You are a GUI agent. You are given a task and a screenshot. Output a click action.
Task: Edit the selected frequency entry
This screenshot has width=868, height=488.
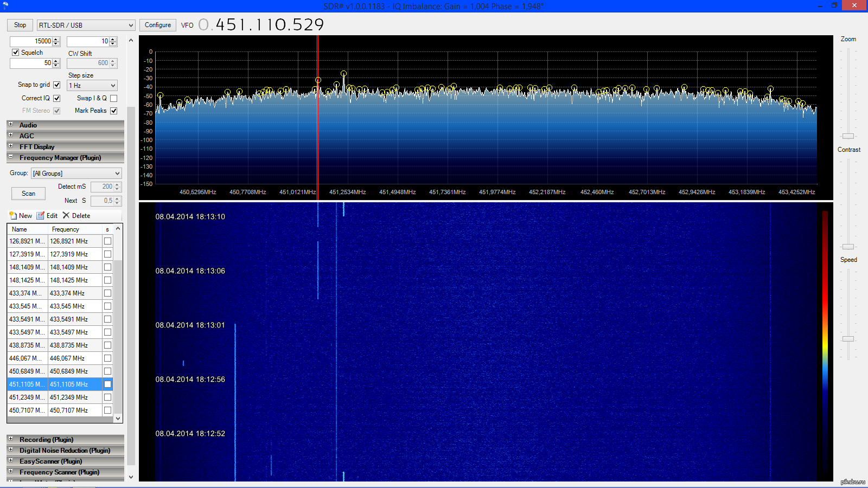pos(47,215)
